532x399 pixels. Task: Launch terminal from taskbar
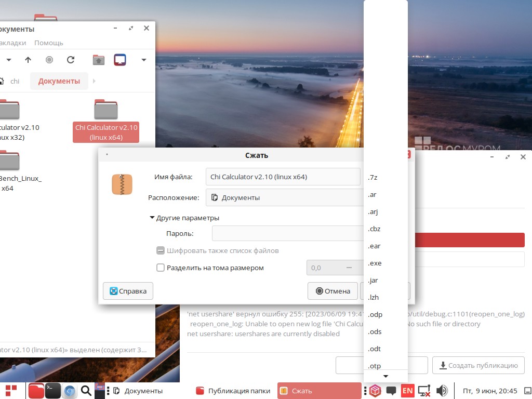(x=53, y=391)
